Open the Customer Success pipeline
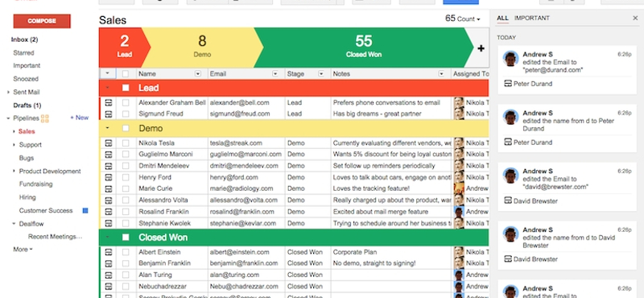This screenshot has height=298, width=644. point(46,210)
